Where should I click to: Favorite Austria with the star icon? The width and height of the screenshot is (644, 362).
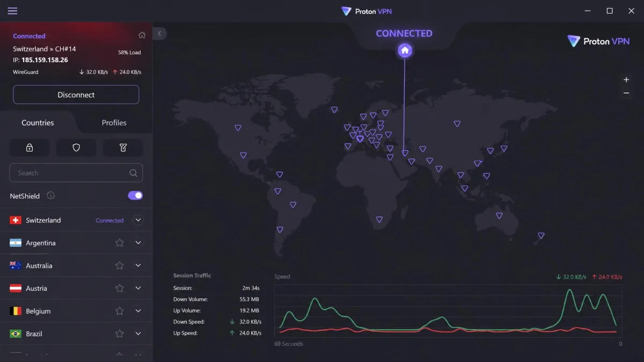point(120,289)
